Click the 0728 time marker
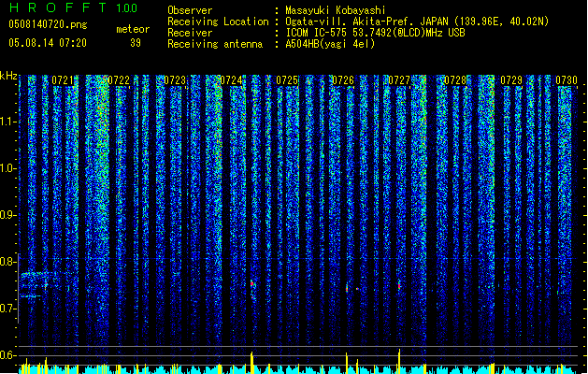 (455, 80)
